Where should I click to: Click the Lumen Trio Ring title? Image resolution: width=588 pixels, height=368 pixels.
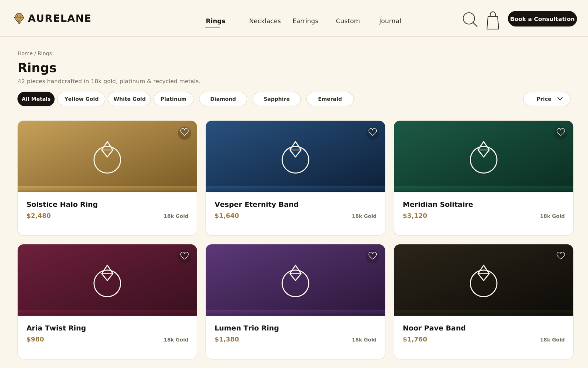coord(247,328)
